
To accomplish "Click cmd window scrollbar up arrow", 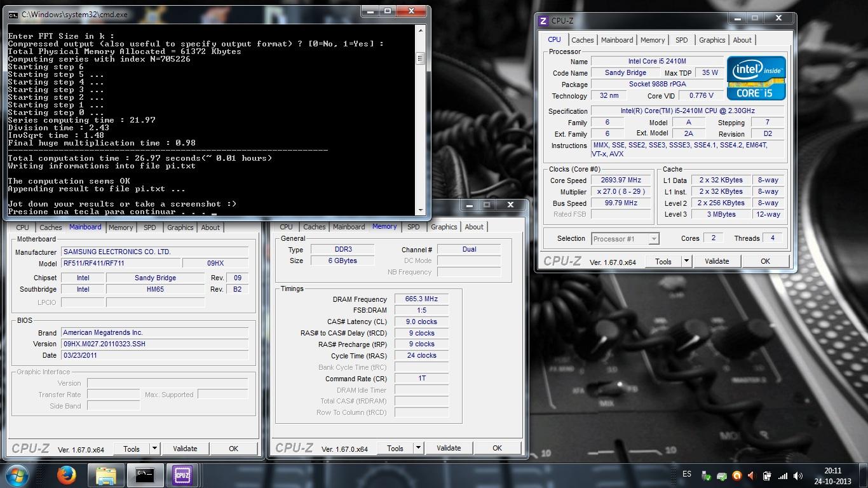I will pyautogui.click(x=420, y=30).
